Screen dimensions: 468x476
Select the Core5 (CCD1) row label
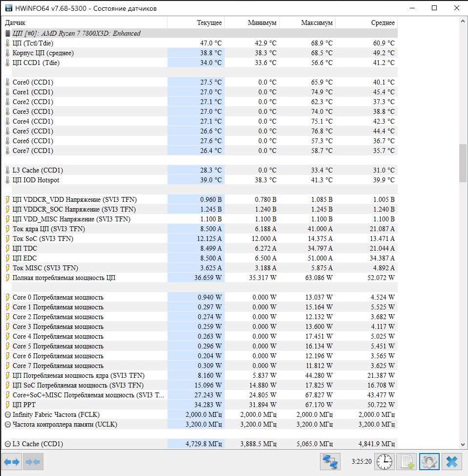[33, 131]
